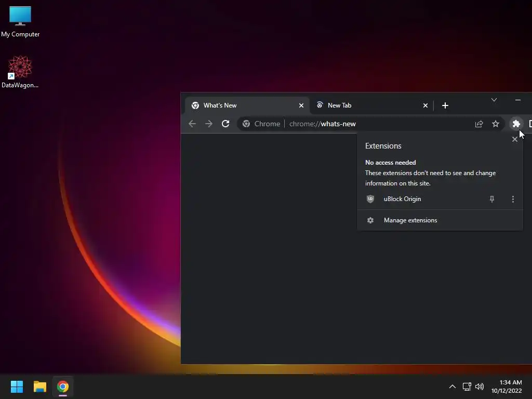The image size is (532, 399).
Task: Click the 'Extensions' popup title
Action: click(x=383, y=146)
